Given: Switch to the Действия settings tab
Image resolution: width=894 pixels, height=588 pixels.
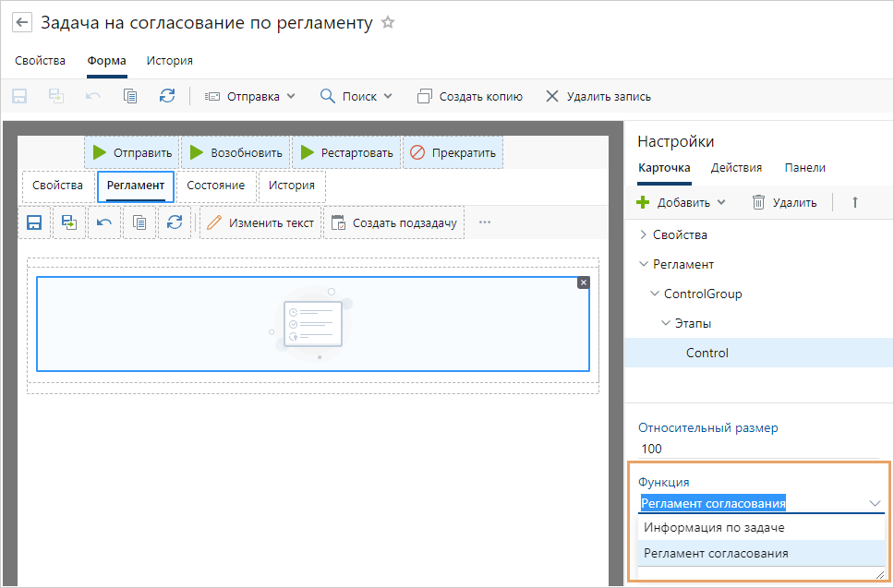Looking at the screenshot, I should click(x=736, y=168).
